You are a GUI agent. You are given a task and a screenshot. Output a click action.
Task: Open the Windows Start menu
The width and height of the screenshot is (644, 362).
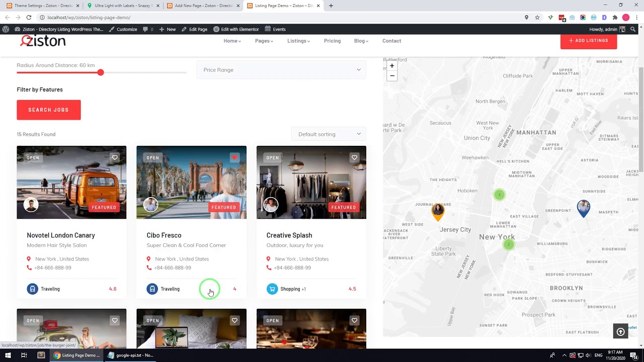point(8,355)
